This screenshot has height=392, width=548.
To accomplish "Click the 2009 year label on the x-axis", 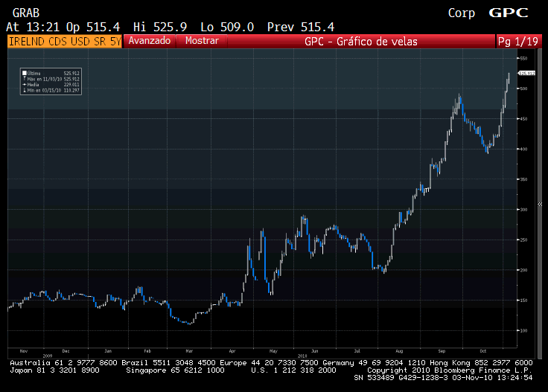I will (x=47, y=356).
